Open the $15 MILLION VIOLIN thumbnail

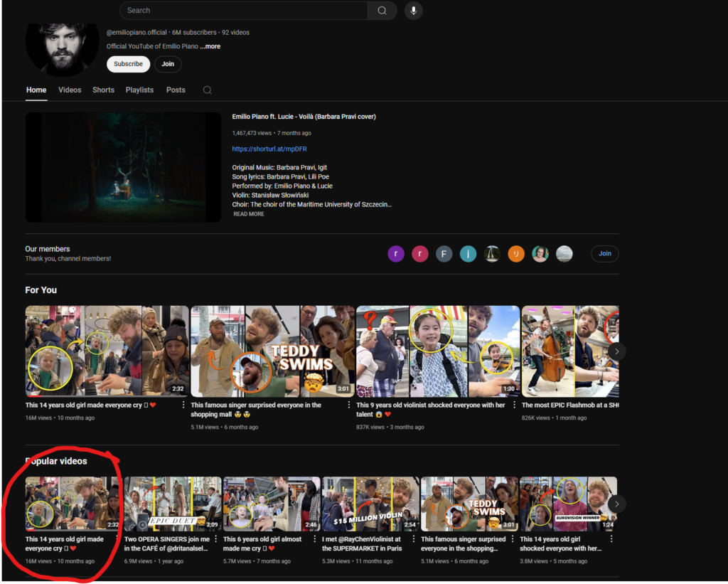tap(370, 504)
